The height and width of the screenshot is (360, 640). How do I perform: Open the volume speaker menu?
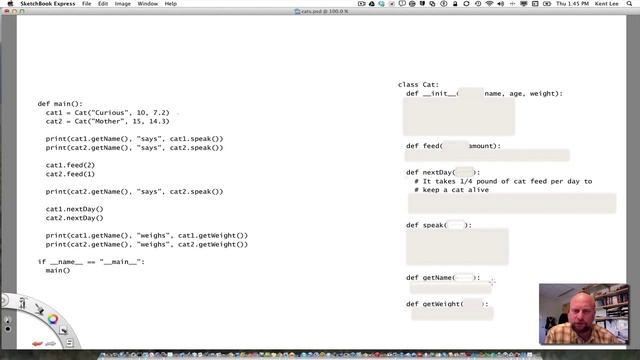[x=500, y=4]
